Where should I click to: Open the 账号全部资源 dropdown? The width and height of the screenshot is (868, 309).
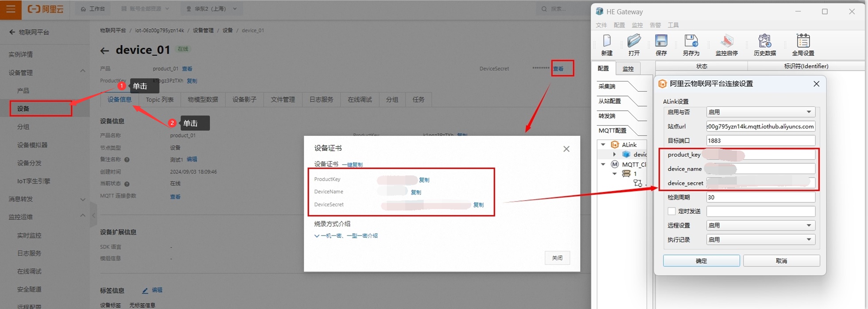coord(145,9)
